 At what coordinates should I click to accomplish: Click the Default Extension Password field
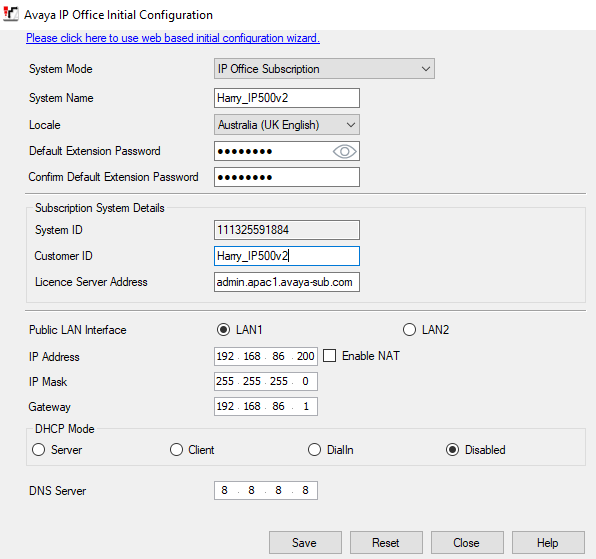(287, 151)
